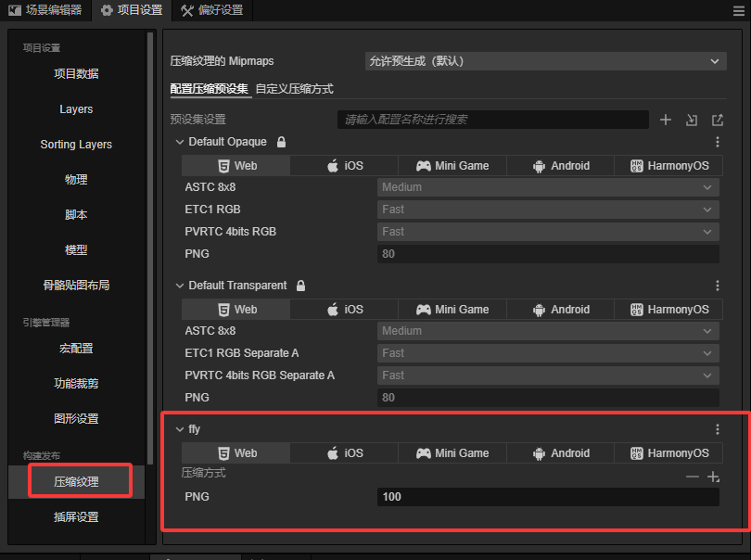Export the preset set configuration
Image resolution: width=751 pixels, height=560 pixels.
coord(717,120)
